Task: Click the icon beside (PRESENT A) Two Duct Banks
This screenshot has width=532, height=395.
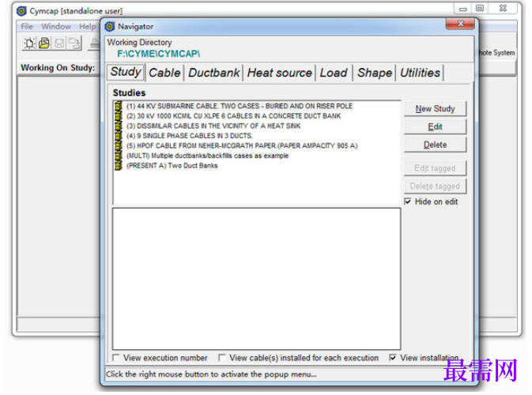Action: [118, 165]
